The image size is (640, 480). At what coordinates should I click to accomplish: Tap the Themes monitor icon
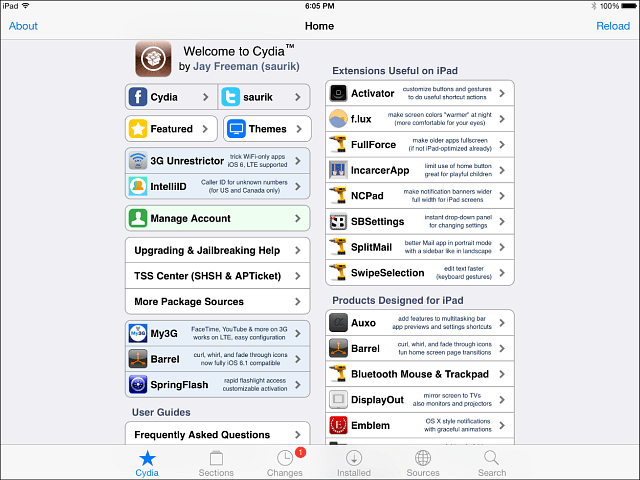[x=236, y=129]
